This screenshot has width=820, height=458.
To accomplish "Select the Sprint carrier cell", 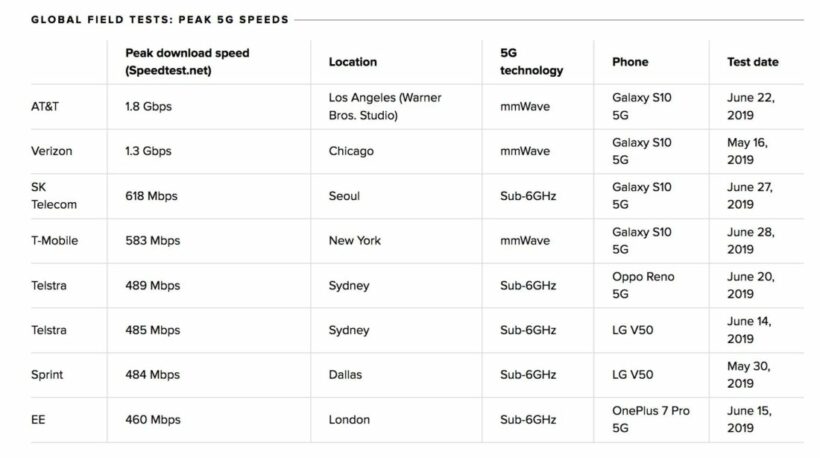I will click(47, 375).
